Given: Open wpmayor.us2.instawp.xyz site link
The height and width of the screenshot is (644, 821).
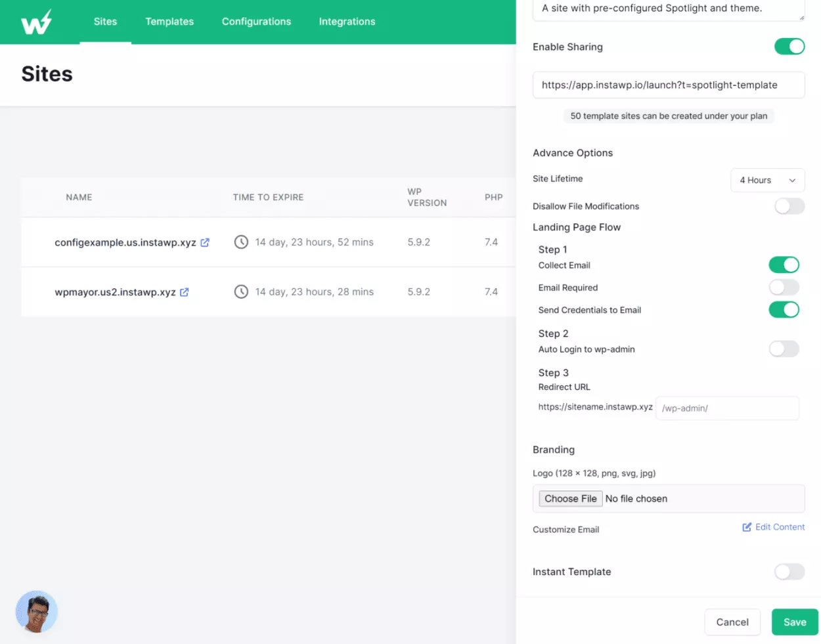Looking at the screenshot, I should [x=115, y=292].
